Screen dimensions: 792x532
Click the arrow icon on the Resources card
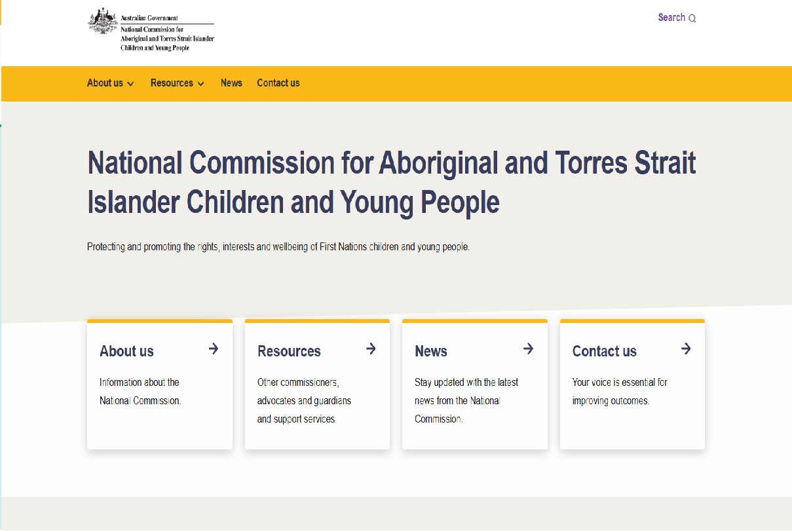pyautogui.click(x=371, y=349)
